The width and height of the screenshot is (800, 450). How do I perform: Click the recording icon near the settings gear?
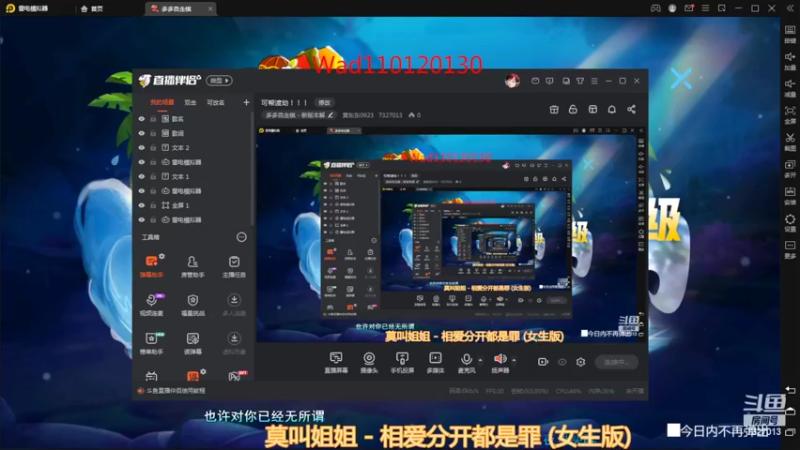pyautogui.click(x=543, y=362)
